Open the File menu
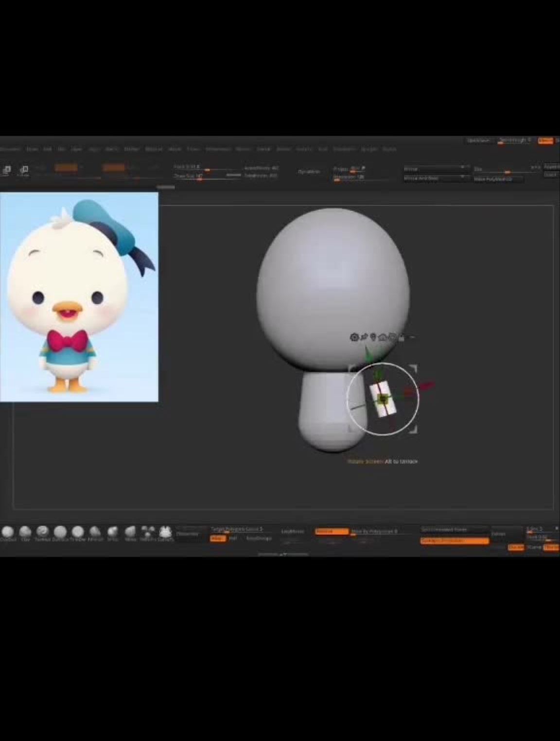 (x=62, y=149)
